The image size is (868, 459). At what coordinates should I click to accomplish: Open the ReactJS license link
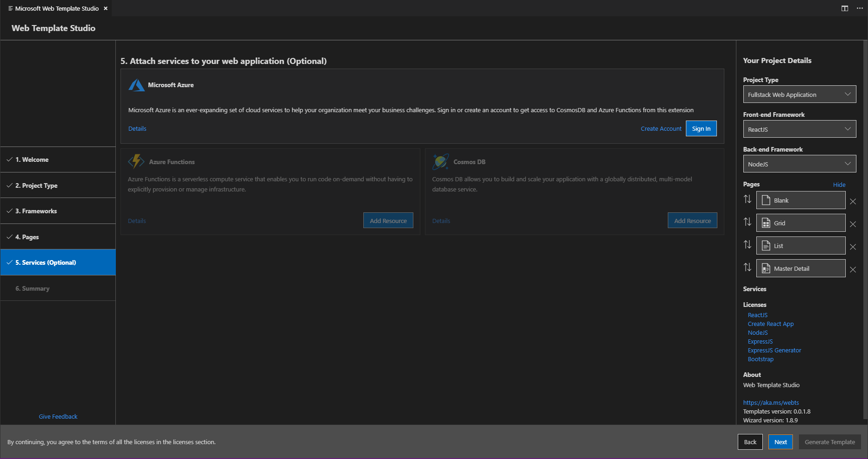click(x=758, y=315)
